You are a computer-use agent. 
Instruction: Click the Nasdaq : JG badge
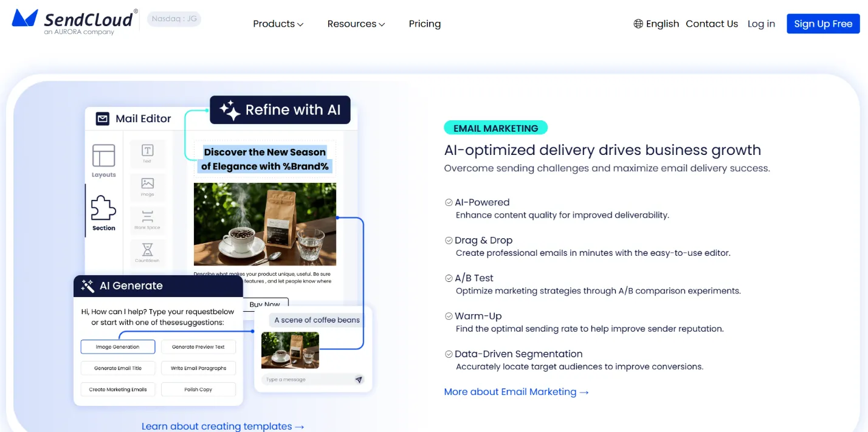(x=174, y=19)
